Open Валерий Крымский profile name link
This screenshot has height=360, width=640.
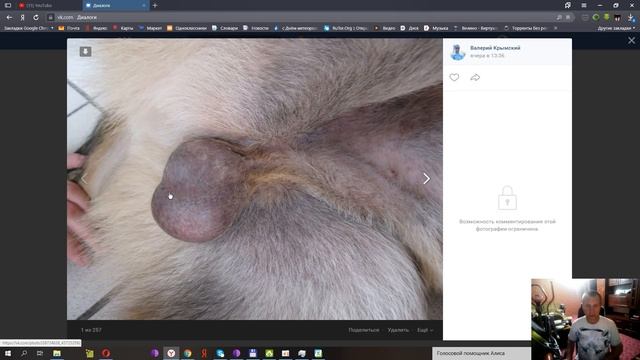pos(495,48)
